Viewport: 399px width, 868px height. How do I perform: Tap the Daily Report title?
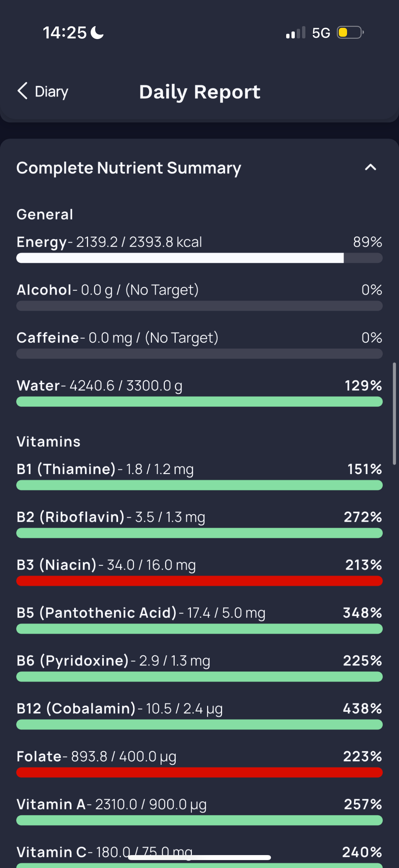pyautogui.click(x=200, y=92)
